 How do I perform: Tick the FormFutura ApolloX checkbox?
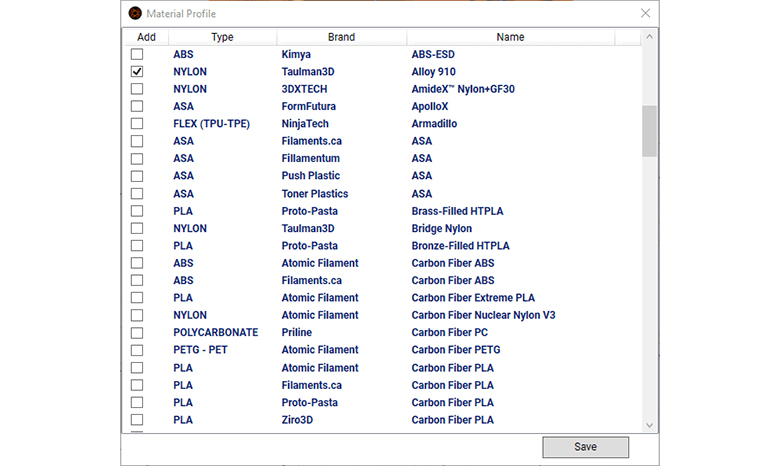(137, 106)
